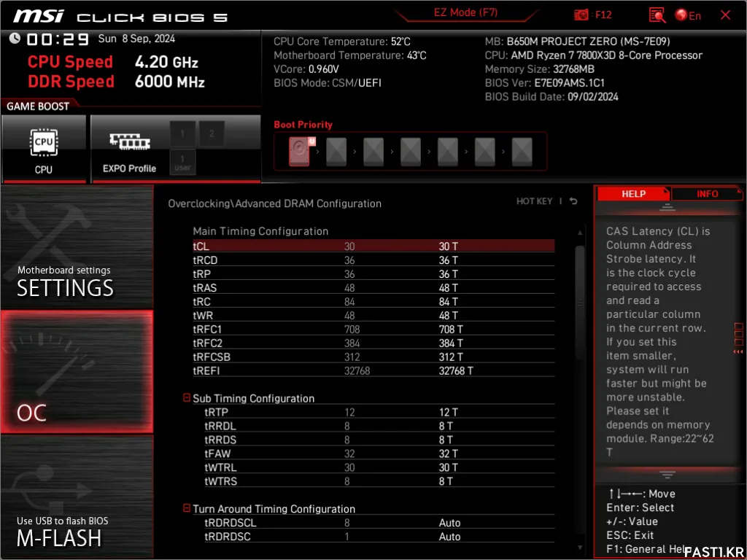The image size is (747, 560).
Task: Click the tREFI row label
Action: tap(206, 370)
